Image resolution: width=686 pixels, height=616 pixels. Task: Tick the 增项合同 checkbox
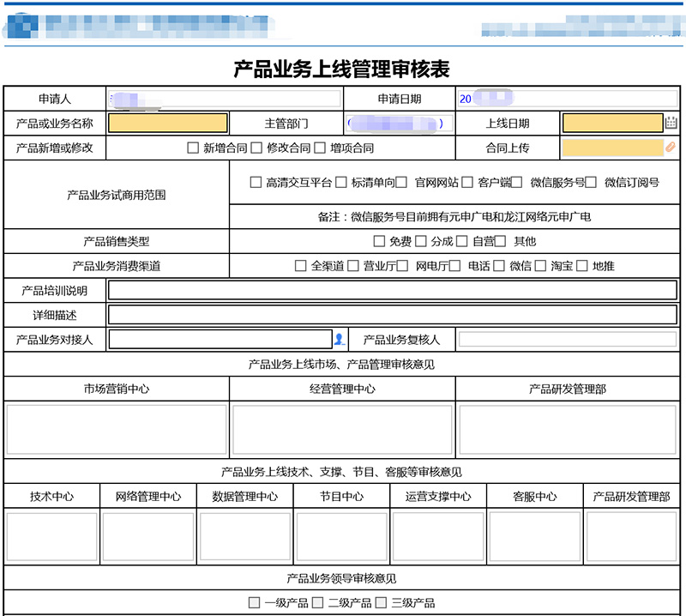(321, 148)
